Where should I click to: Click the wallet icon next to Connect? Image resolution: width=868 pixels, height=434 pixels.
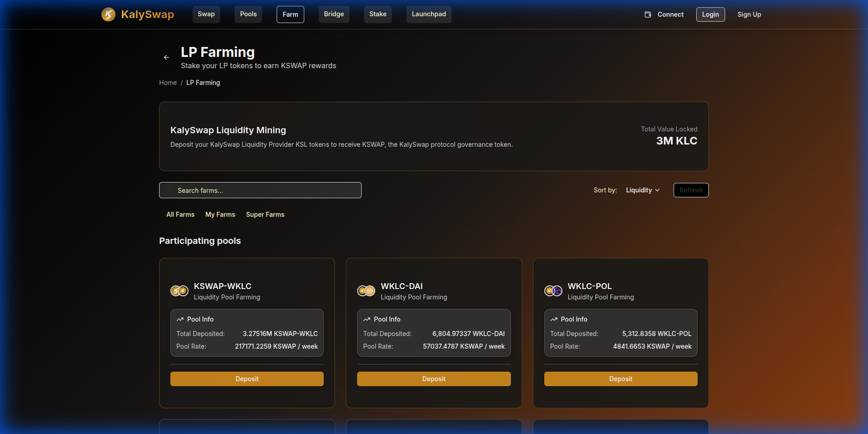pyautogui.click(x=647, y=14)
